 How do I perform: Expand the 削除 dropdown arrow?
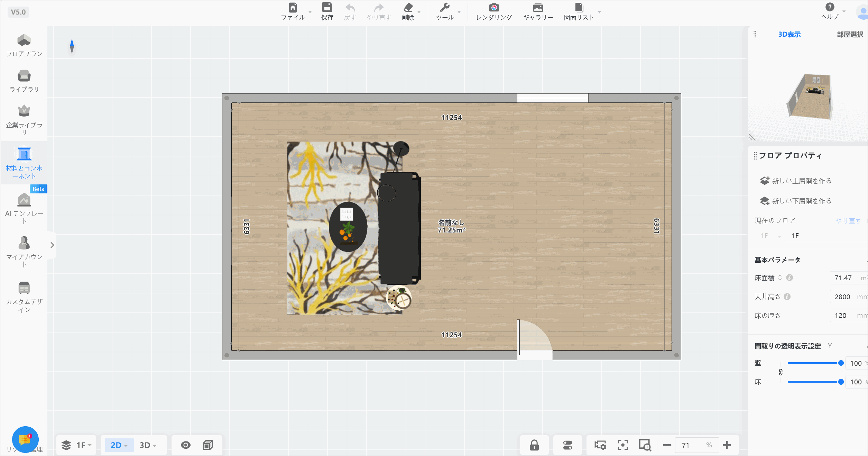point(419,12)
